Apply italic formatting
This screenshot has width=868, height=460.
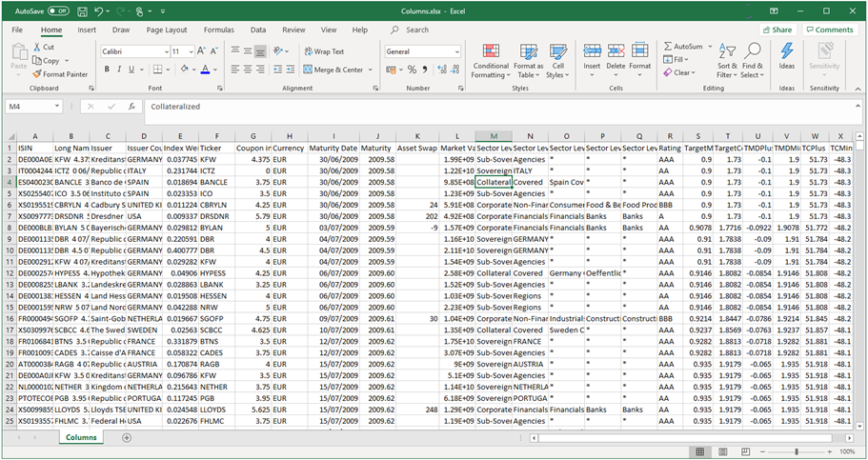pos(120,70)
